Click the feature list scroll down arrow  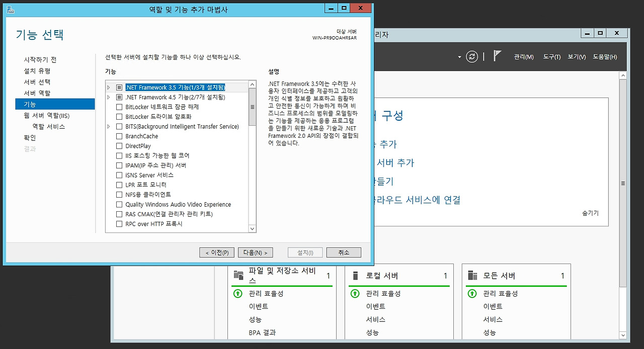pos(253,229)
